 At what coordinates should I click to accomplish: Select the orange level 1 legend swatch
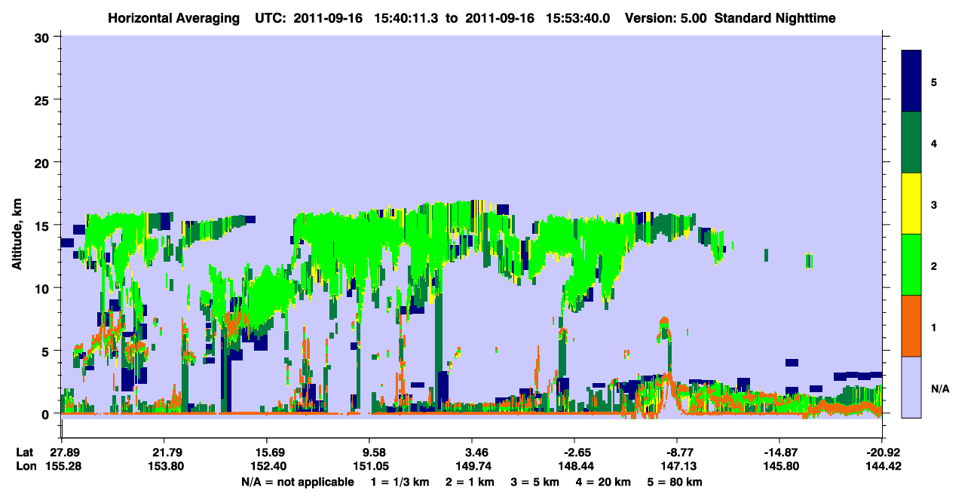click(911, 325)
